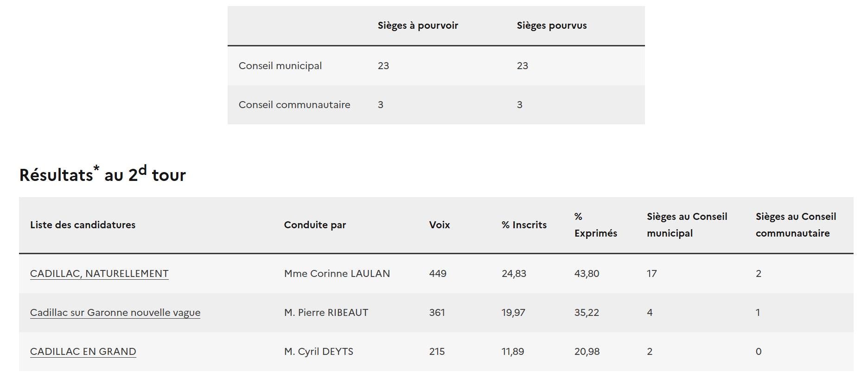The height and width of the screenshot is (379, 868).
Task: Click the '% Exprimés' column header
Action: click(595, 225)
